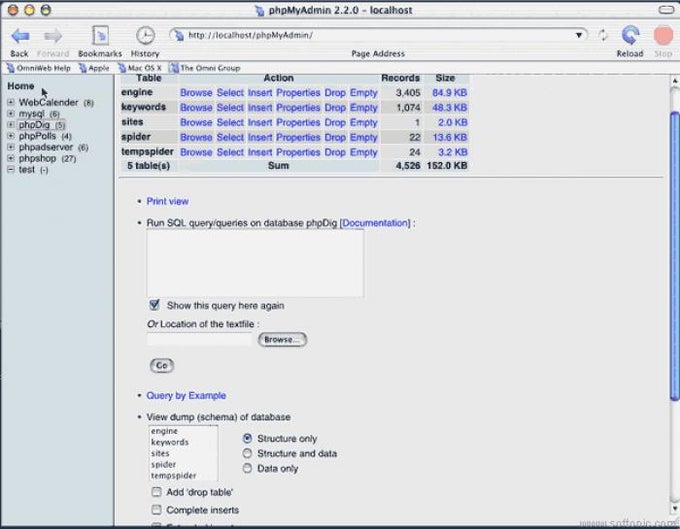
Task: Open the Mac OS X bookmark
Action: click(140, 68)
